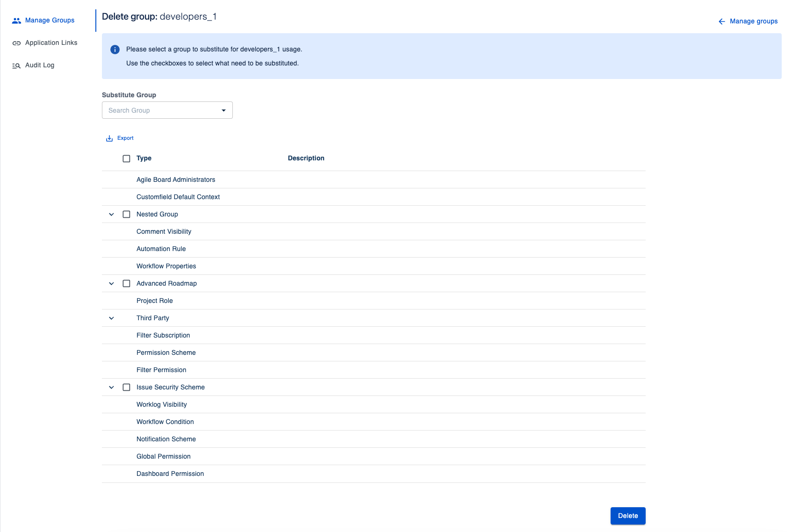Open the Substitute Group dropdown arrow
The image size is (792, 532).
point(223,110)
